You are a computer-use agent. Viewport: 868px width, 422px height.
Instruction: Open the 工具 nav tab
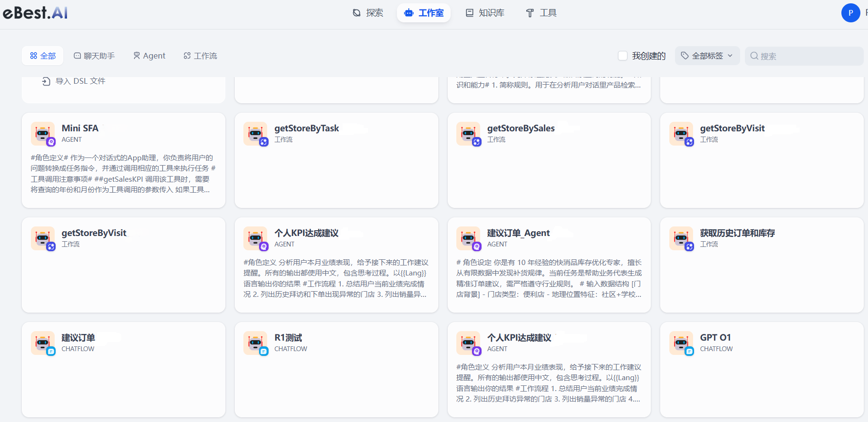click(x=541, y=13)
